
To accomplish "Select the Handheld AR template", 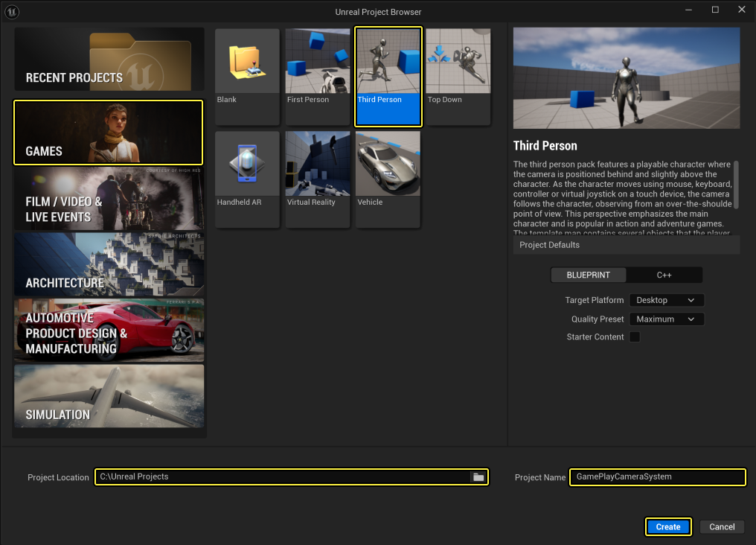I will point(246,177).
